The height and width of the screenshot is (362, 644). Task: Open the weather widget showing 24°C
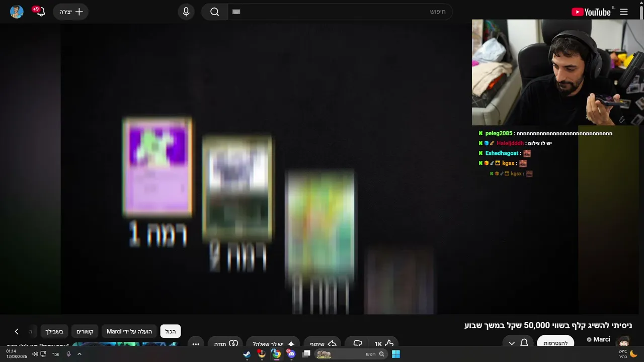627,354
